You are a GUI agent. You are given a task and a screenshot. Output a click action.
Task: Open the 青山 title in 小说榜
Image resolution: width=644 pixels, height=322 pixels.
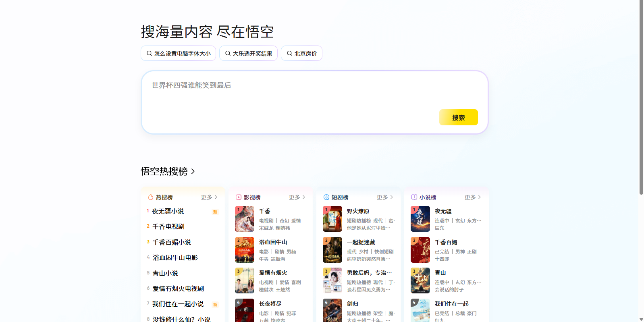coord(440,273)
